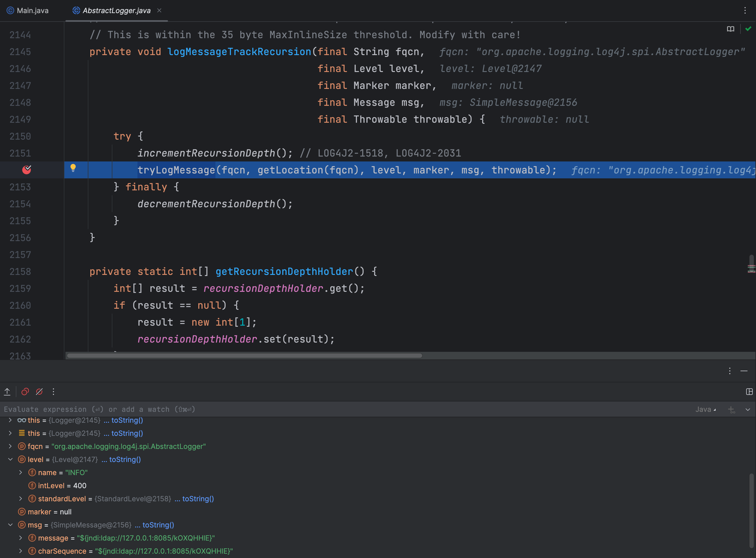Expand the watched 'this' glasses row

tap(10, 420)
